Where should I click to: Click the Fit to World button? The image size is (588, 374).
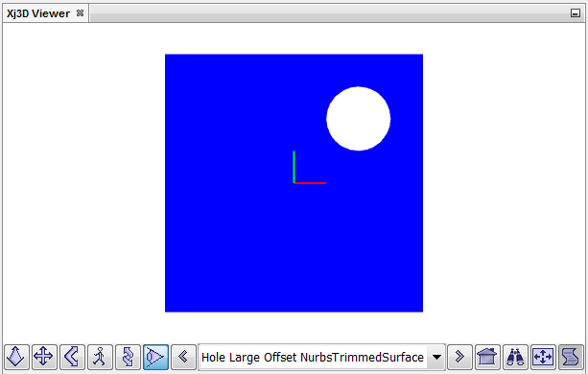coord(543,357)
